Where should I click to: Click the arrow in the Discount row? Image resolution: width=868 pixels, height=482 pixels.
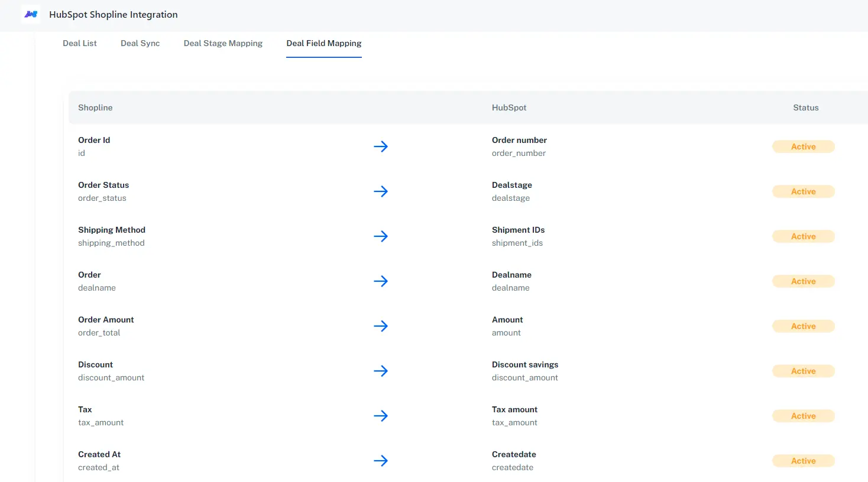coord(381,371)
